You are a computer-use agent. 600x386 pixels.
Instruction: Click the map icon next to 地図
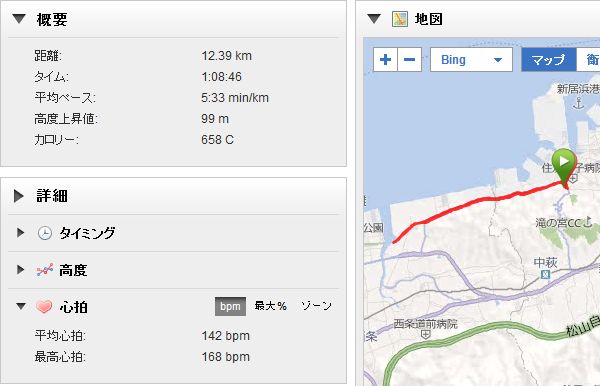coord(400,19)
